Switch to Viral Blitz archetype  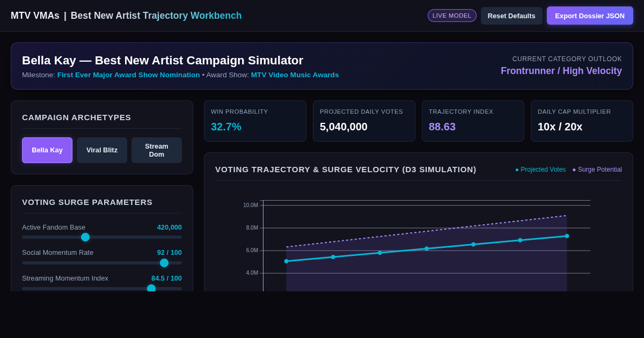click(x=102, y=150)
